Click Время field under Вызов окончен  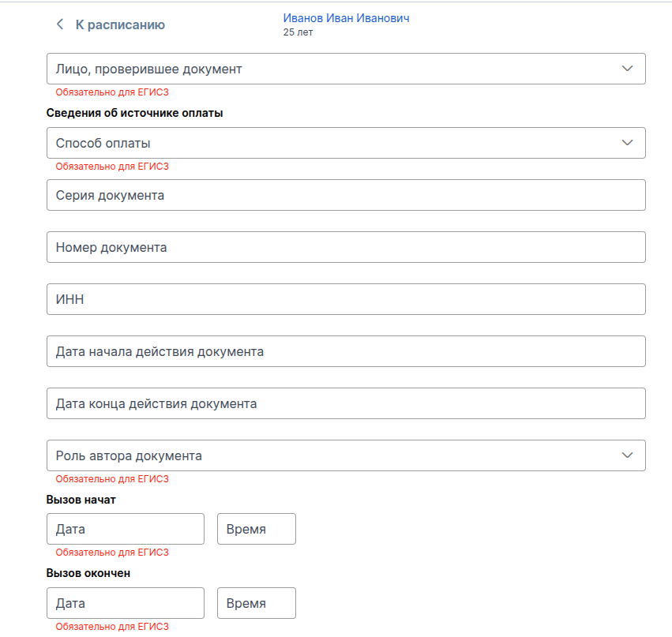coord(256,603)
